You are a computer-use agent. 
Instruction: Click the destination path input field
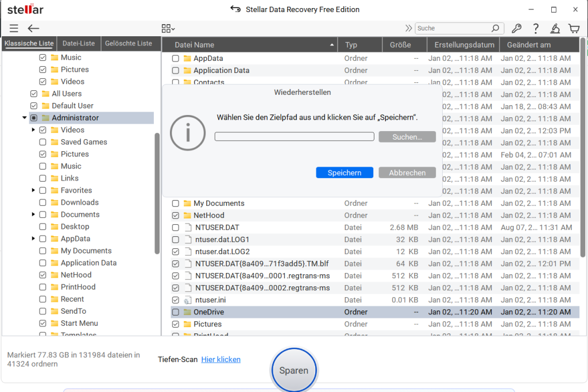pos(294,137)
